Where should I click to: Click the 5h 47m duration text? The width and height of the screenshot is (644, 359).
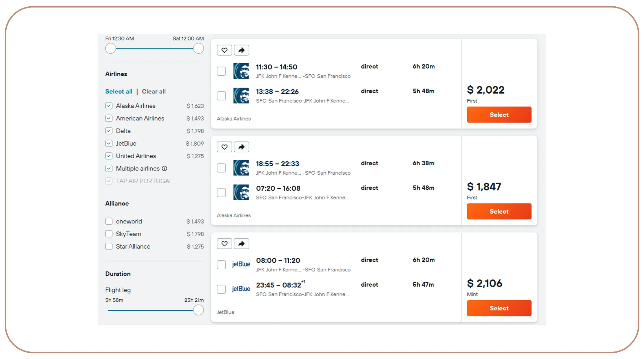click(423, 285)
